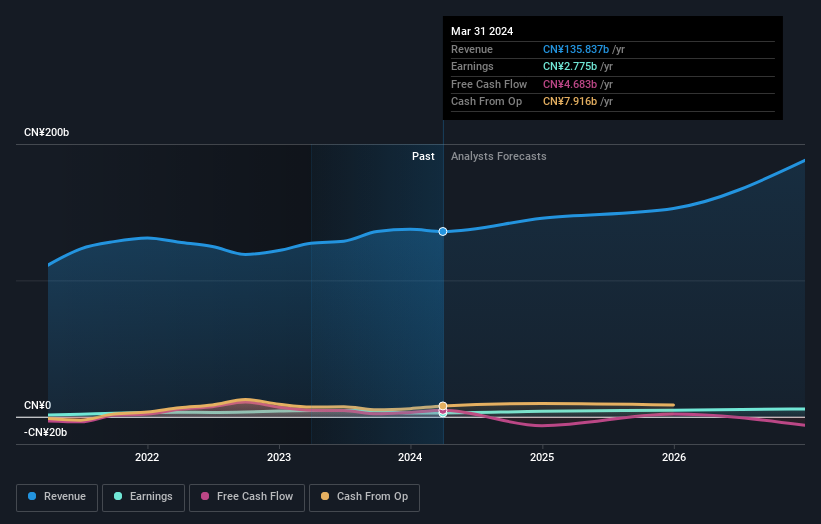The image size is (821, 524).
Task: Click the Mar 31 2024 tooltip date
Action: point(482,31)
